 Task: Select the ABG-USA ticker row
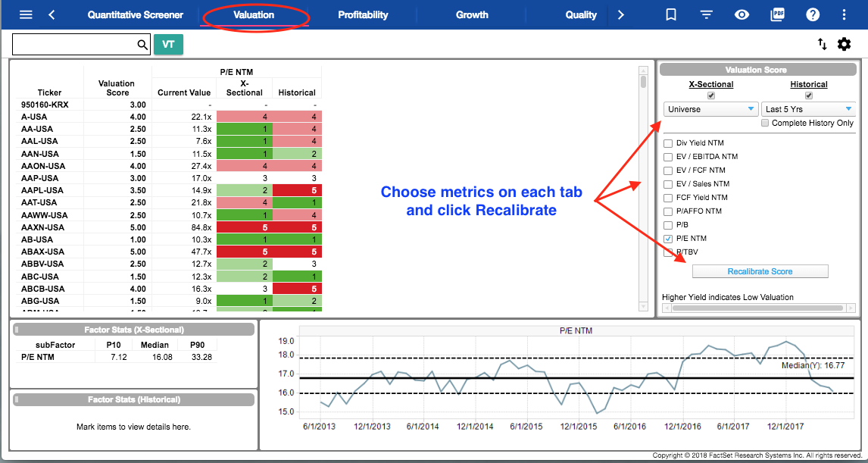169,301
